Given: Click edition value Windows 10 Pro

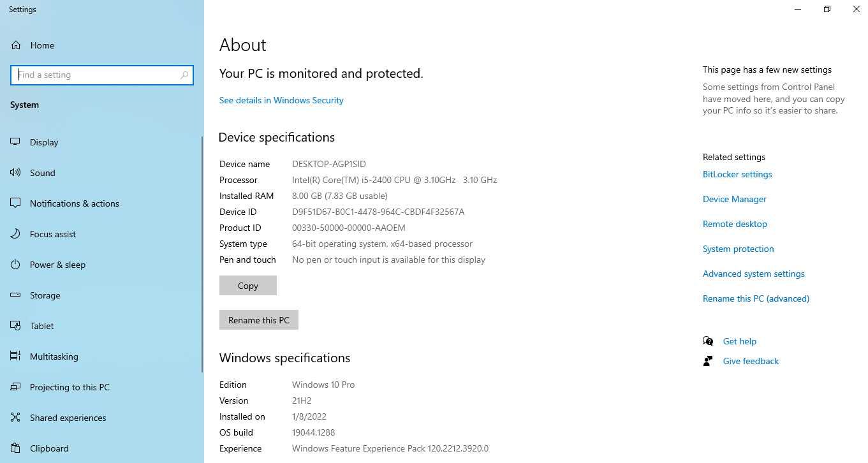Looking at the screenshot, I should point(323,385).
